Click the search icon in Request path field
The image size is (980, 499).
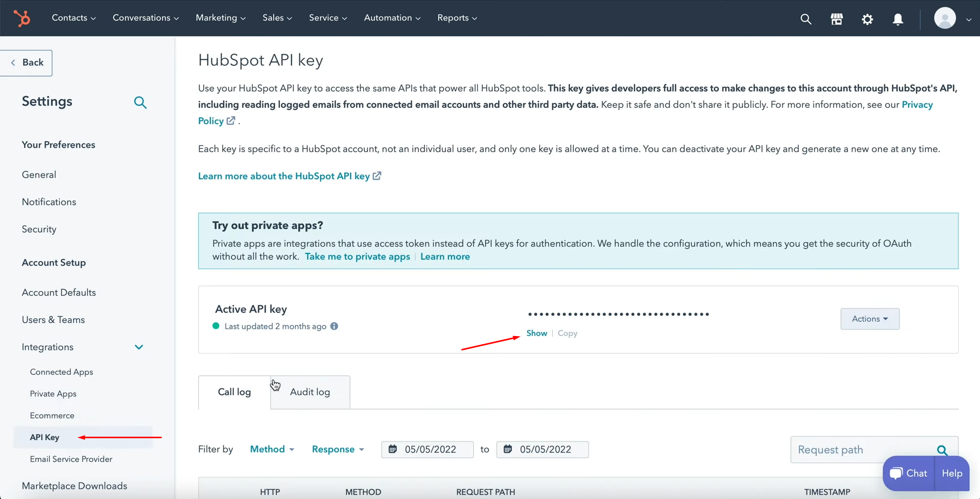click(943, 450)
